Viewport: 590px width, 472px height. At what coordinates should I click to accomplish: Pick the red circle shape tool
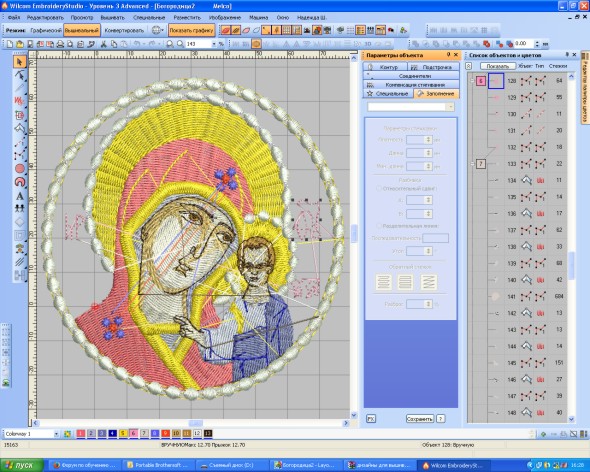pyautogui.click(x=20, y=169)
